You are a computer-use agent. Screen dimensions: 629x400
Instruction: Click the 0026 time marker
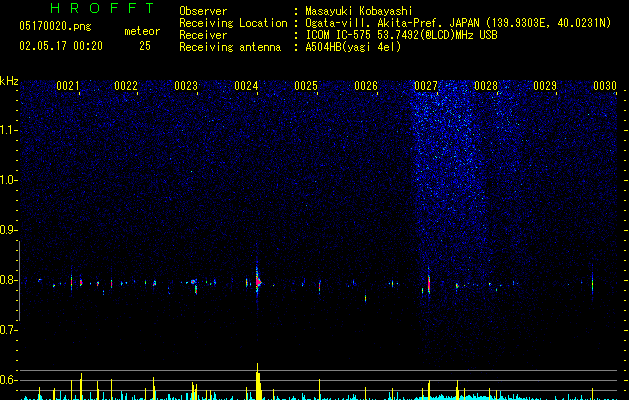click(x=366, y=86)
